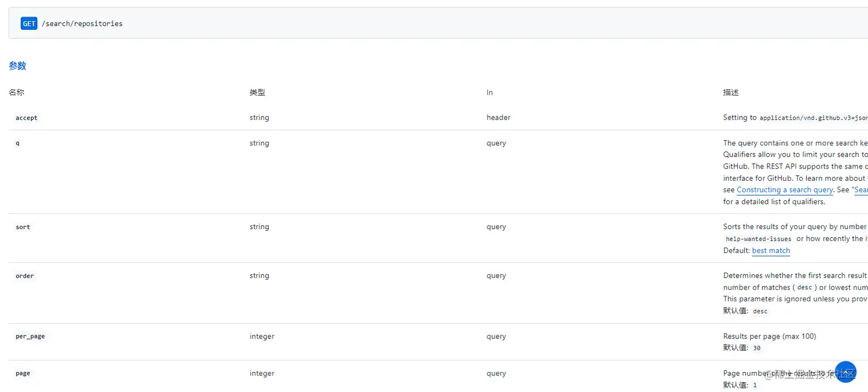868x392 pixels.
Task: Open the 参数 section heading link
Action: [17, 66]
